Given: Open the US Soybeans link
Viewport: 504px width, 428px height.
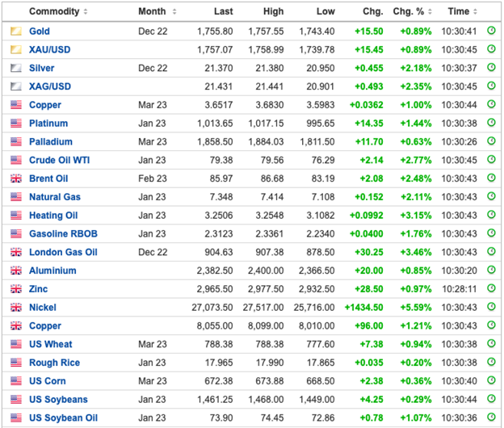Looking at the screenshot, I should pyautogui.click(x=58, y=400).
